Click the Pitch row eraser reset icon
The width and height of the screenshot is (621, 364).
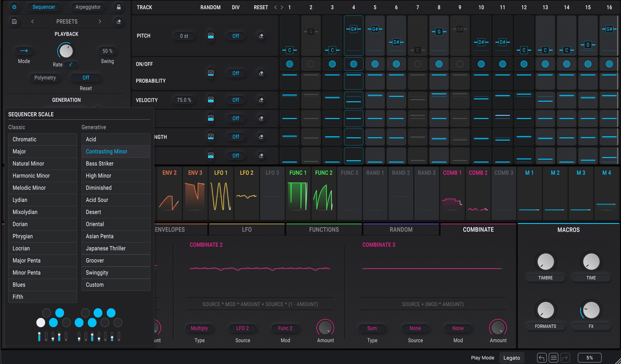(261, 36)
